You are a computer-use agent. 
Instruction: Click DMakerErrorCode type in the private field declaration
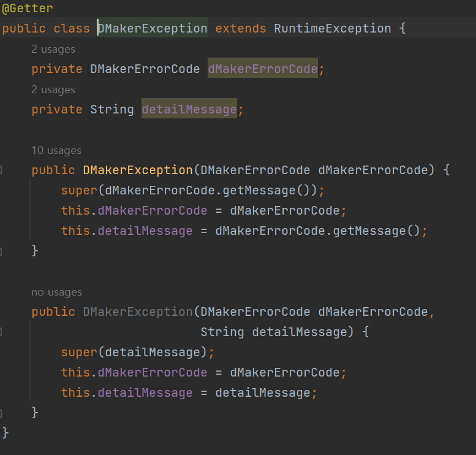[145, 69]
